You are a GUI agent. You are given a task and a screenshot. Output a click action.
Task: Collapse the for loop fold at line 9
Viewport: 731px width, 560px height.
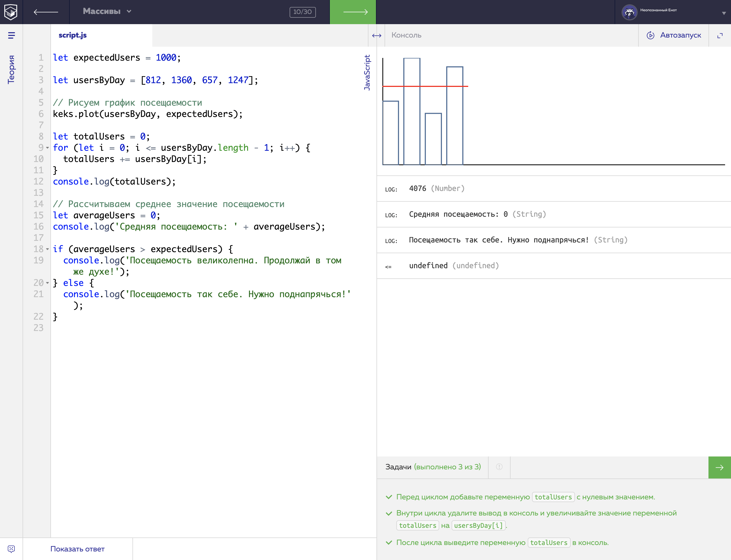tap(47, 148)
